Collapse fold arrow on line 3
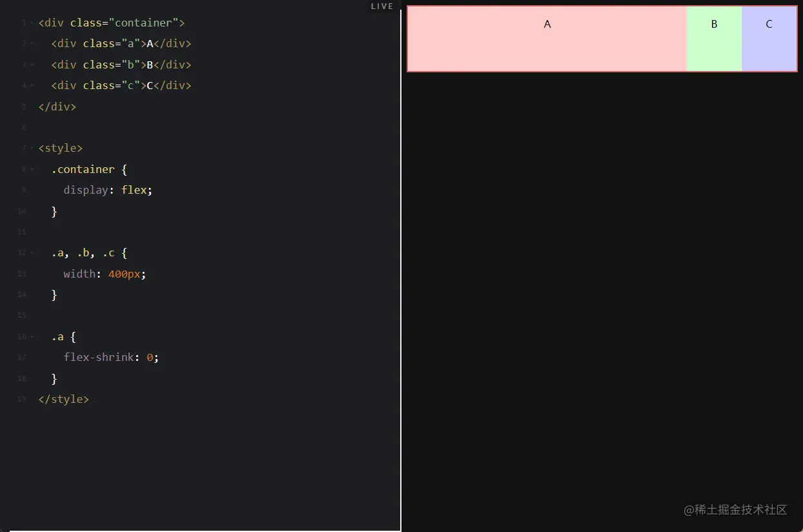803x532 pixels. click(x=32, y=65)
